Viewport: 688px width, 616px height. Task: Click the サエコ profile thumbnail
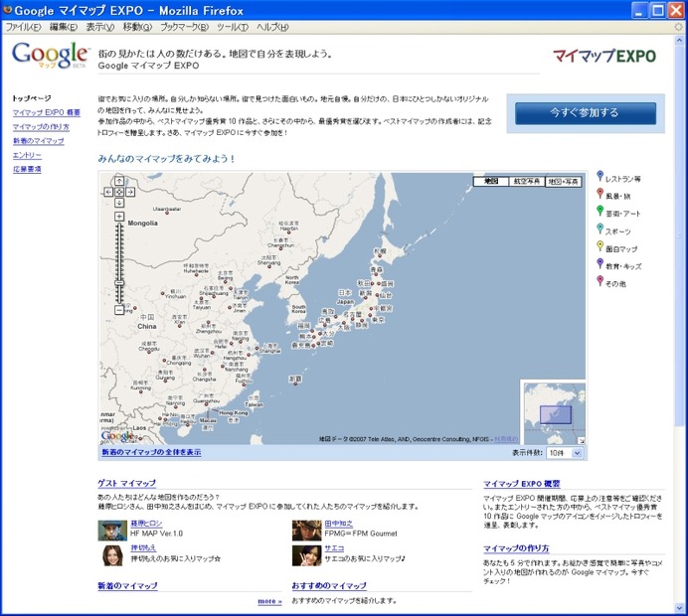pyautogui.click(x=306, y=555)
